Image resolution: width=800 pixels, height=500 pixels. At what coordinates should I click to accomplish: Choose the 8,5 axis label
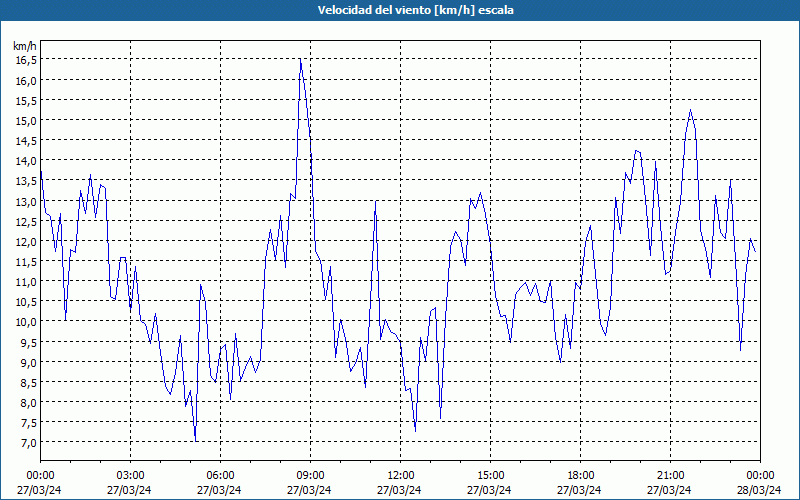(28, 383)
